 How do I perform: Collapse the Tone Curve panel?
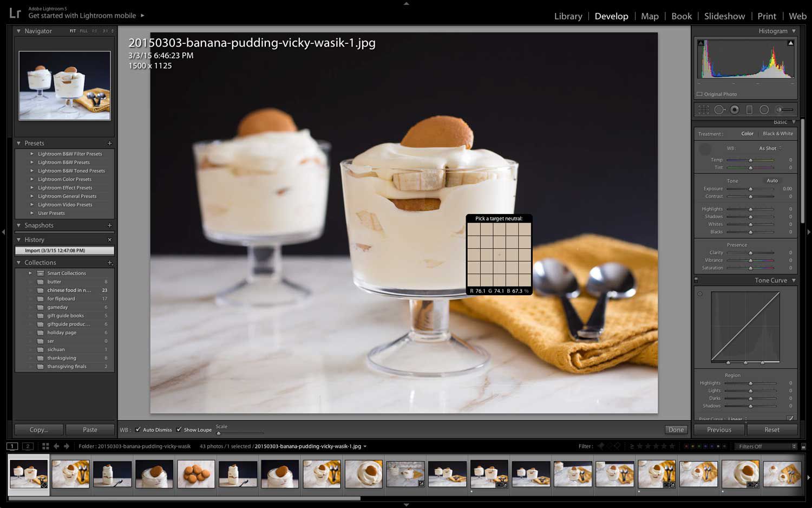click(x=793, y=280)
